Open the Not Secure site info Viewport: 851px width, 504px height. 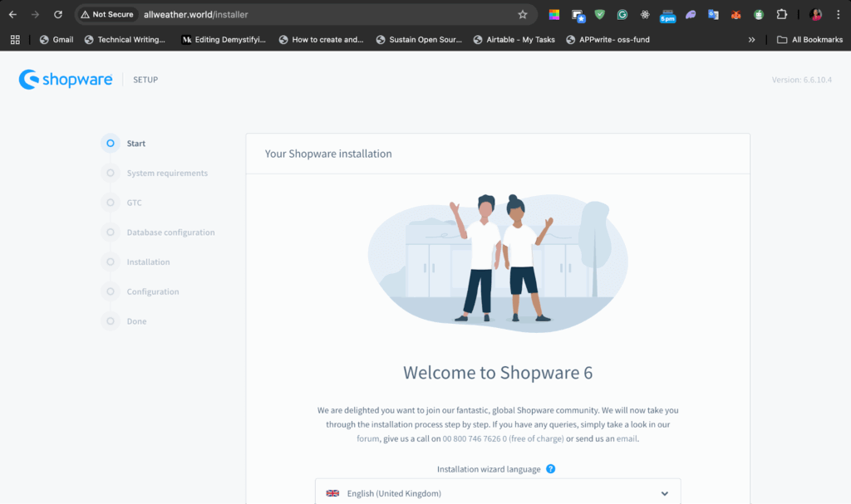tap(107, 15)
